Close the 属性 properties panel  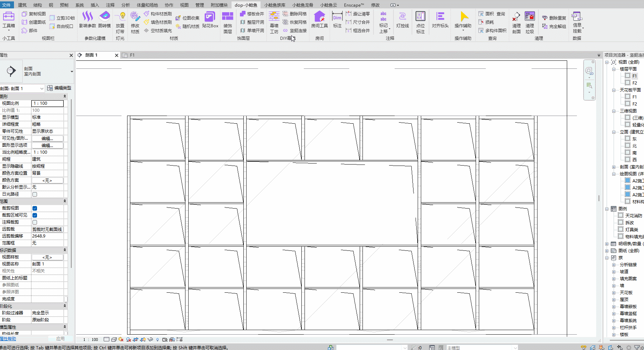[71, 55]
